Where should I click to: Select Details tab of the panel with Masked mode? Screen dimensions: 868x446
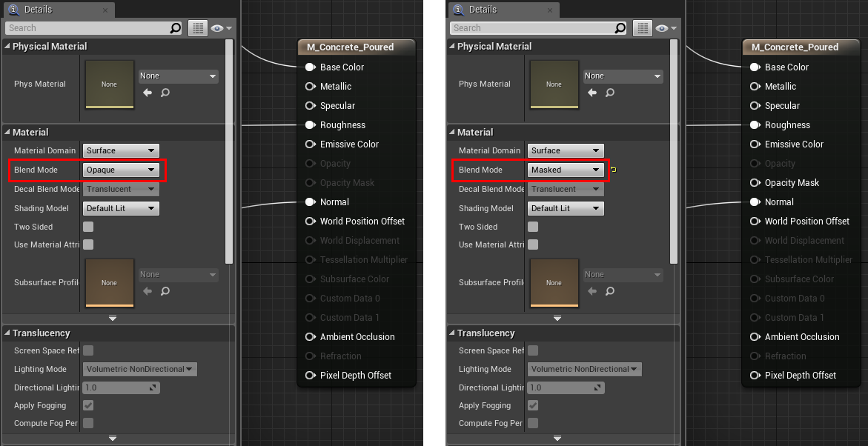[503, 10]
